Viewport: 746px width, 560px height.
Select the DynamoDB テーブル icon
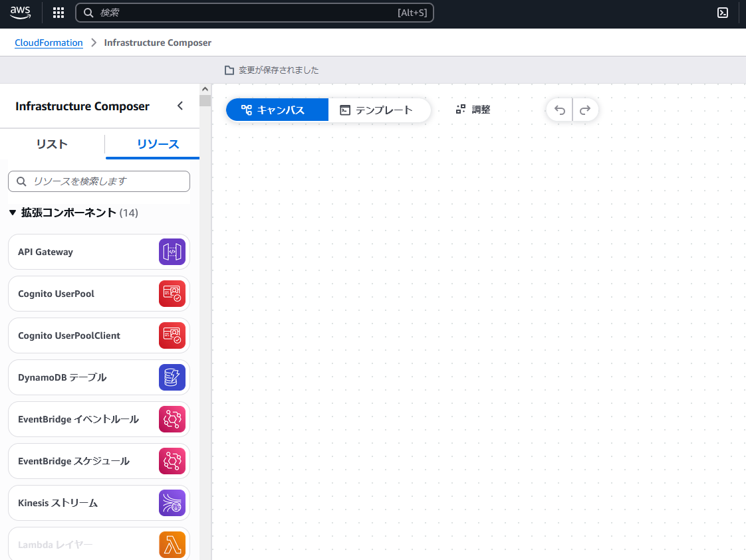tap(172, 377)
